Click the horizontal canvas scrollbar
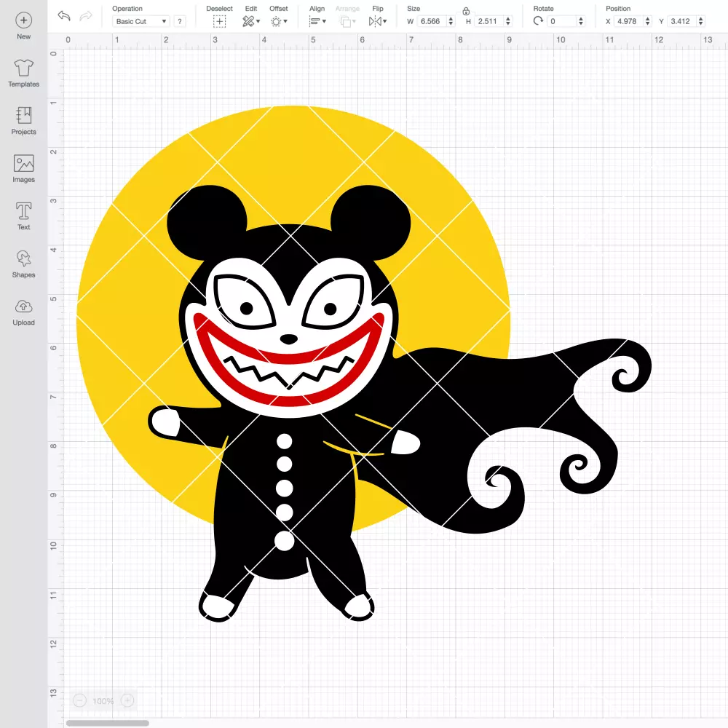Screen dimensions: 728x728 (x=107, y=723)
